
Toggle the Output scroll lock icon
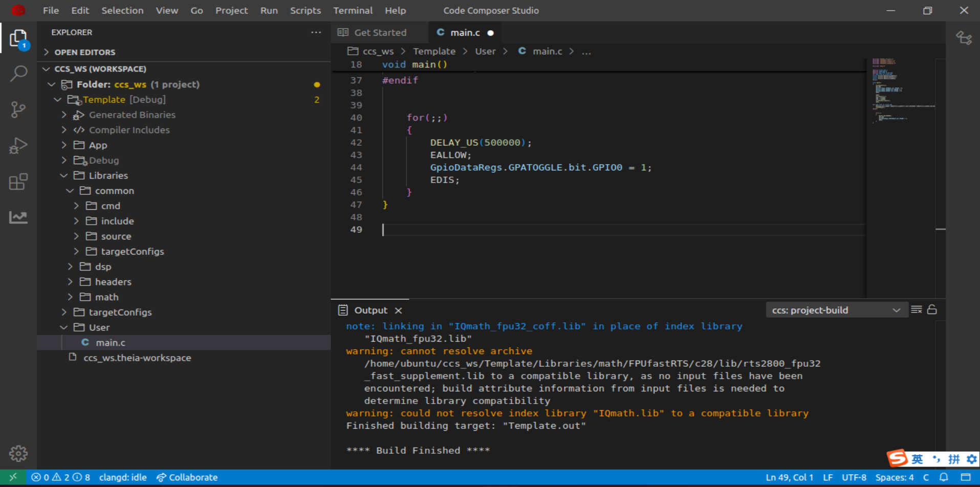[x=932, y=309]
